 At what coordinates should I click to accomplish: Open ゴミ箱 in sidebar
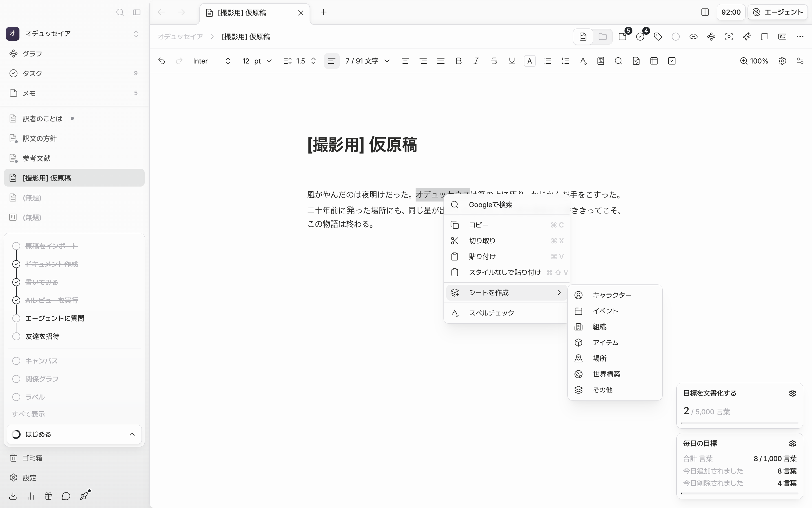(x=74, y=458)
